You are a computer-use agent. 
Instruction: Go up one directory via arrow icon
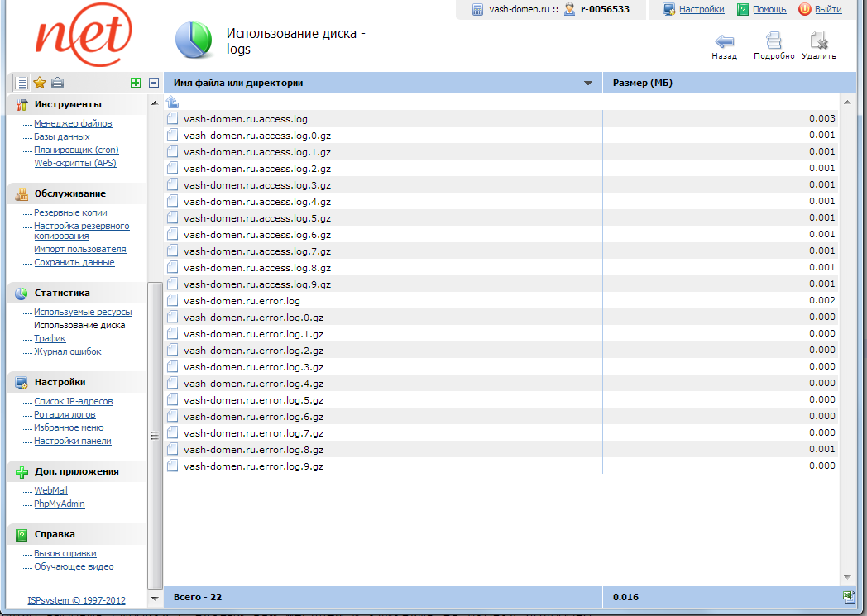[x=173, y=103]
